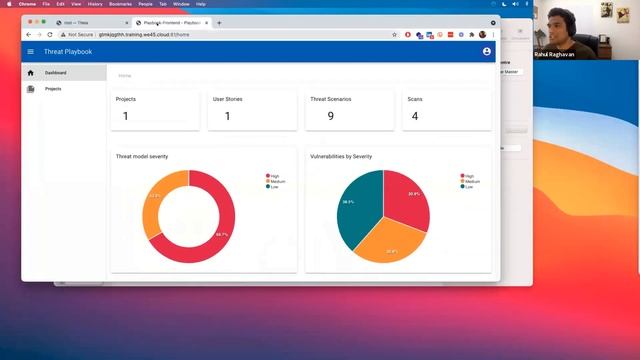640x360 pixels.
Task: Open the History menu
Action: pos(95,4)
